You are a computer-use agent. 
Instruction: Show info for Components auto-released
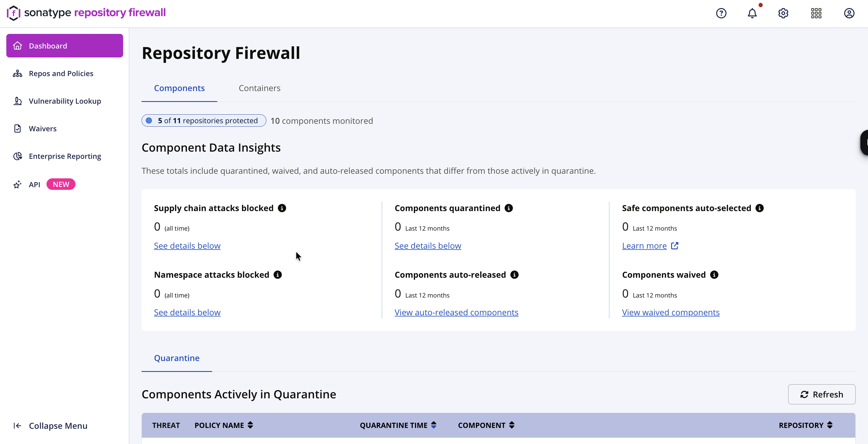tap(515, 275)
